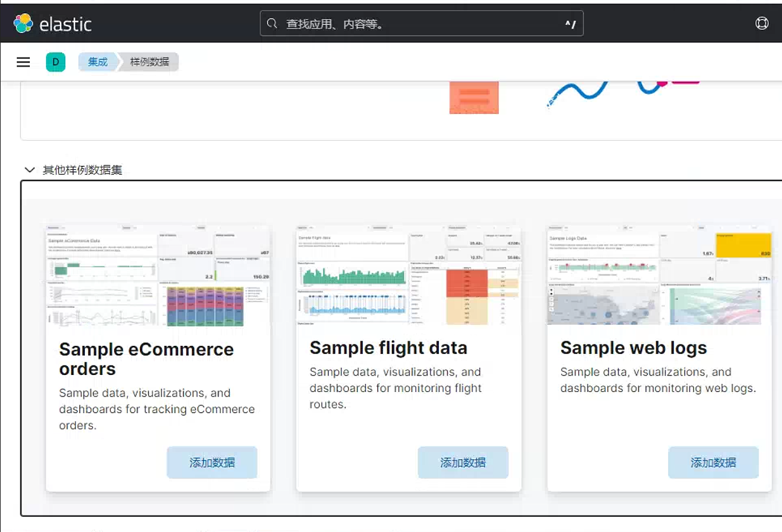This screenshot has height=532, width=782.
Task: Click the search shortcut hint ^/
Action: click(x=571, y=24)
